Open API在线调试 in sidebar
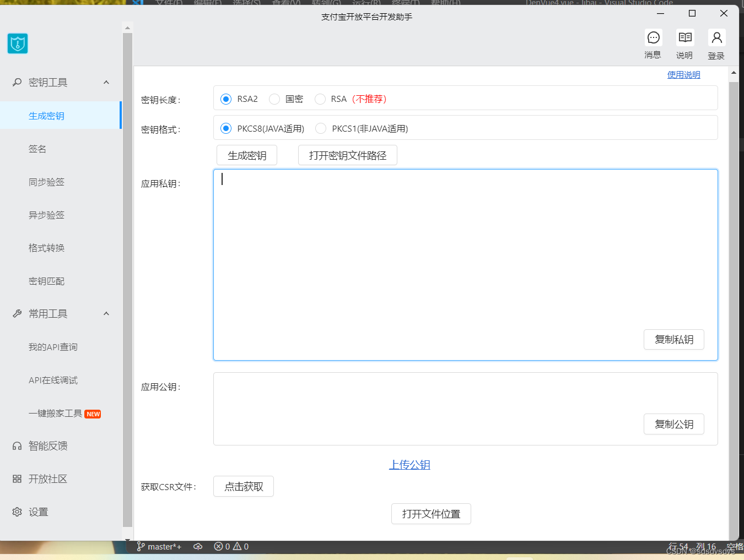Image resolution: width=744 pixels, height=560 pixels. [61, 380]
